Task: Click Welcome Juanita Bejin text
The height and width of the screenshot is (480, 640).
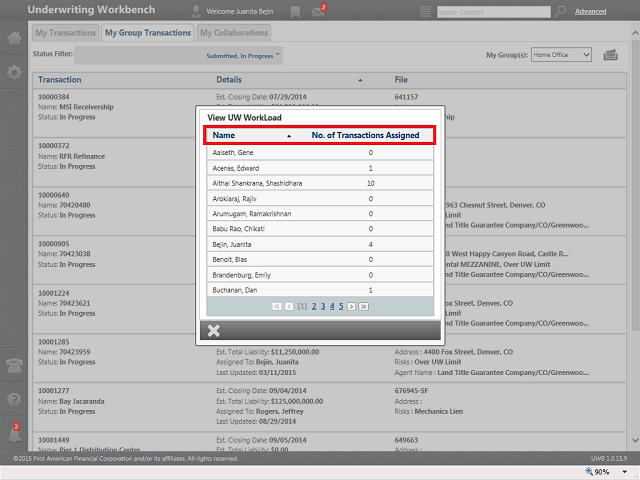Action: pos(240,11)
